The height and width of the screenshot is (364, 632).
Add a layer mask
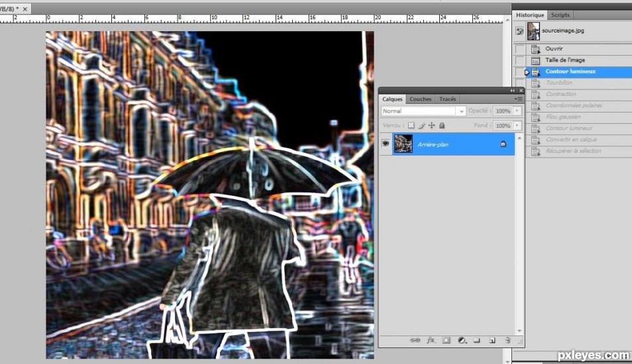tap(447, 340)
